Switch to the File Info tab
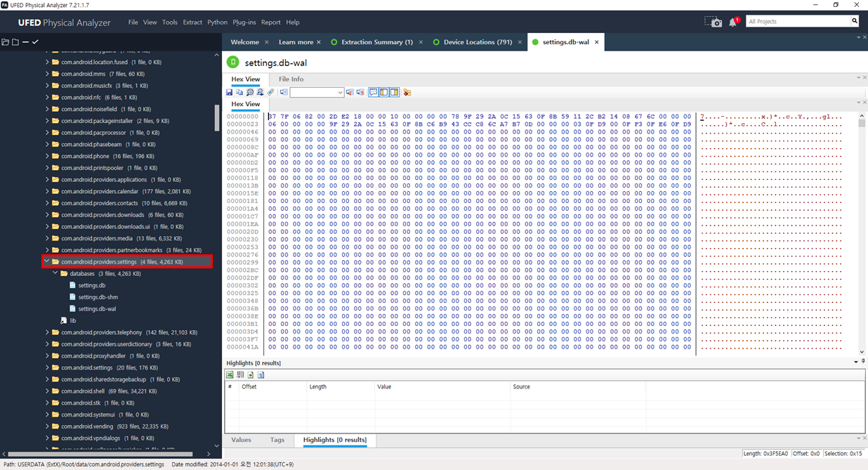Image resolution: width=868 pixels, height=470 pixels. pyautogui.click(x=291, y=79)
